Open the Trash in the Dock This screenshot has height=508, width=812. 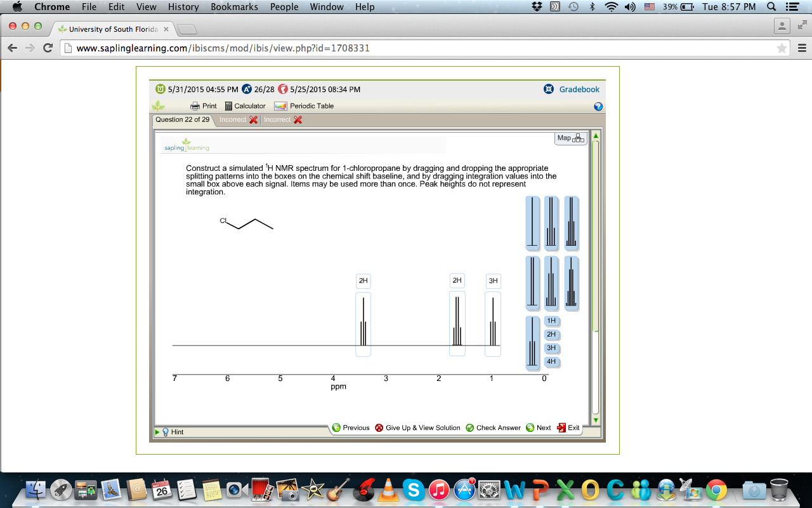coord(778,490)
